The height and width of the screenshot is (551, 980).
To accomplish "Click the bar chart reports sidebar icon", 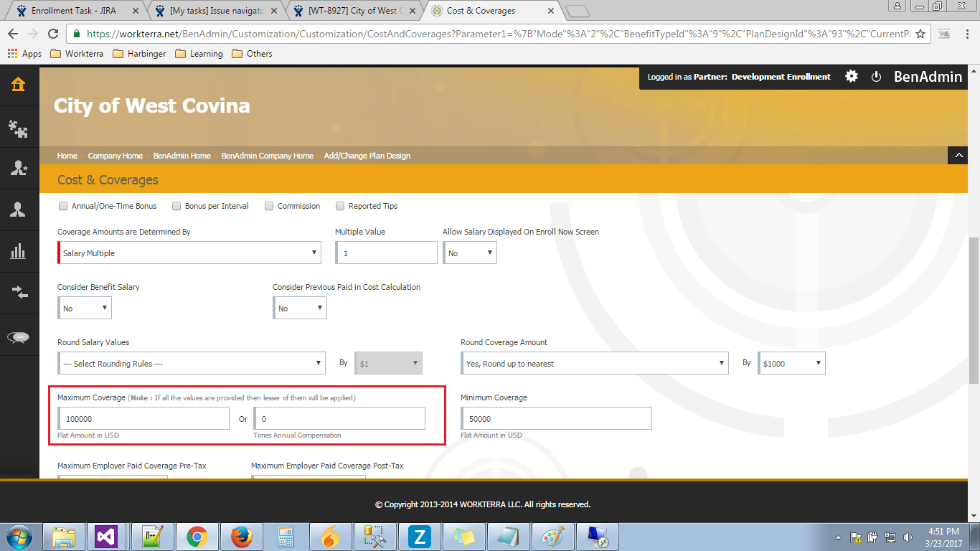I will (x=19, y=251).
